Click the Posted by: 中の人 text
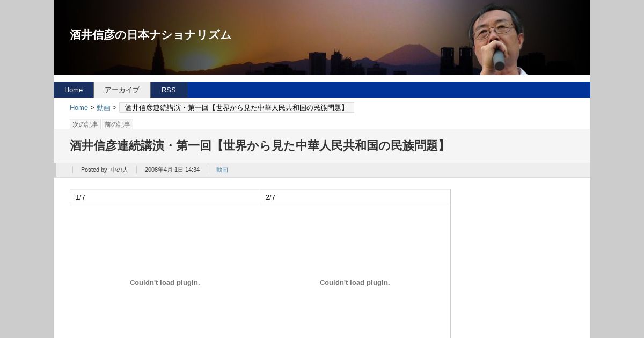Screen dimensions: 644x338 pyautogui.click(x=105, y=170)
